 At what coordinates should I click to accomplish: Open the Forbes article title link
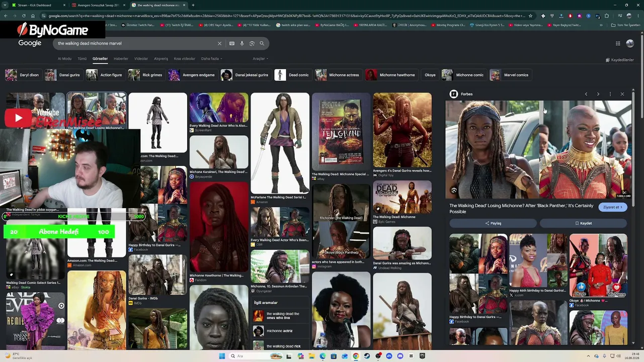(521, 209)
